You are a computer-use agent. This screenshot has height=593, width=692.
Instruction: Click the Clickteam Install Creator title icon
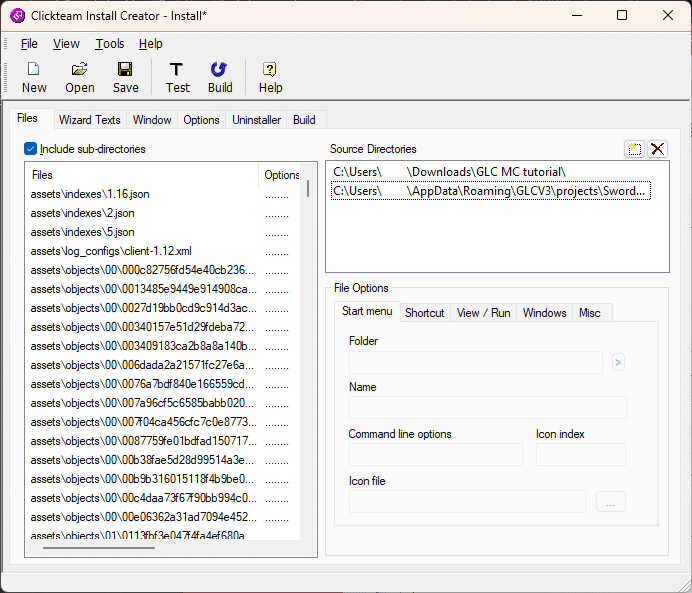(18, 16)
